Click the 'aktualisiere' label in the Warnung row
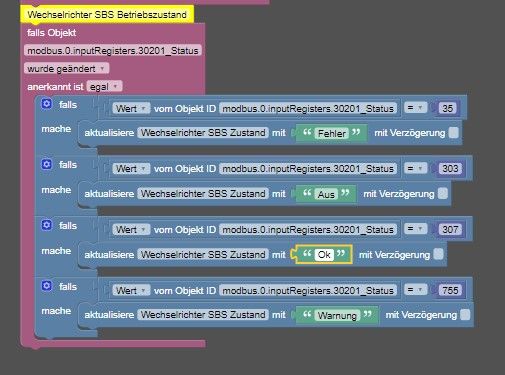 coord(109,315)
